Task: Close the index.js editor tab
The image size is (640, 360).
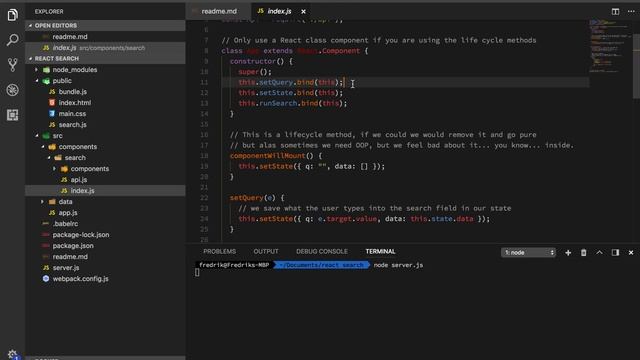Action: 303,11
